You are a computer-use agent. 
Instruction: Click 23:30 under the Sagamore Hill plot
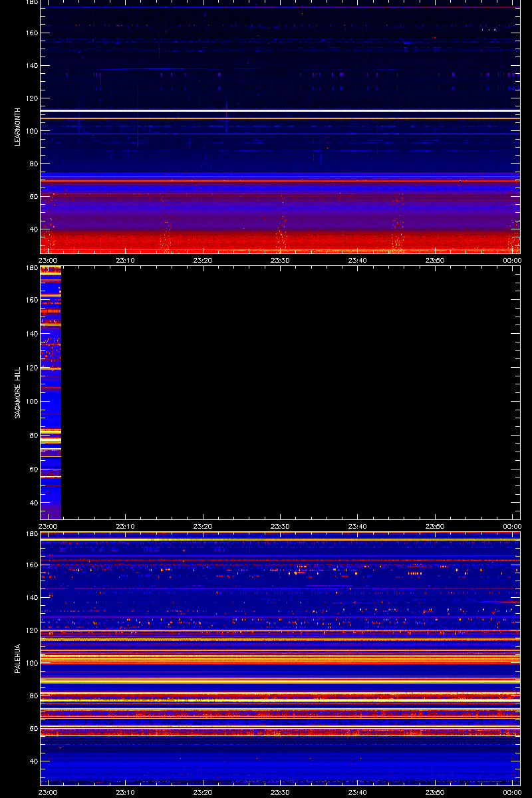281,526
